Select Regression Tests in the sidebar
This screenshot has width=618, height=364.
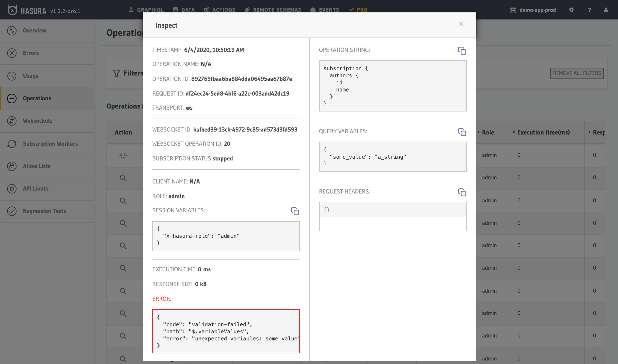(44, 211)
